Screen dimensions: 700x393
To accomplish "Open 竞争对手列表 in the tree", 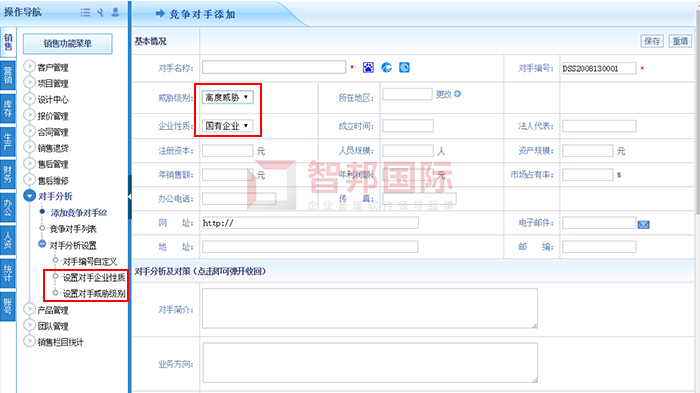I will coord(73,229).
